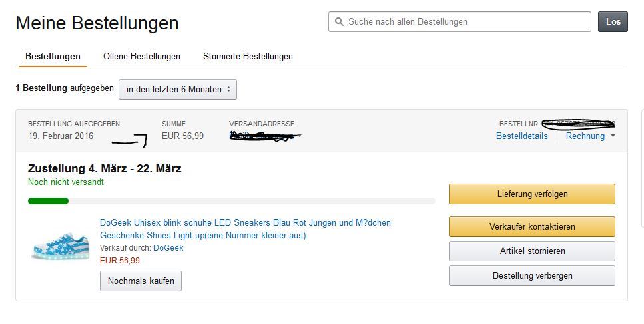This screenshot has width=644, height=324.
Task: Click the sneaker product thumbnail
Action: click(61, 246)
